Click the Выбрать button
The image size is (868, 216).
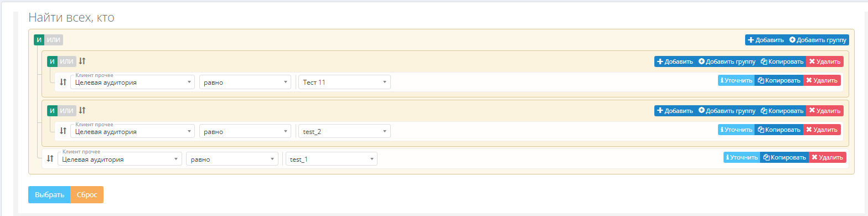coord(49,195)
